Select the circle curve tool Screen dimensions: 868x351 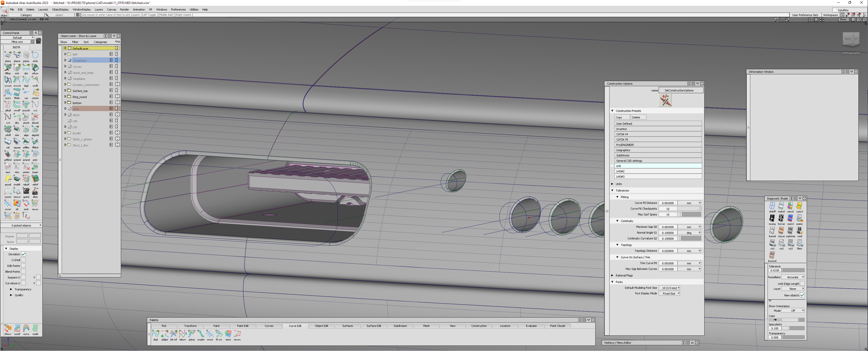click(35, 56)
